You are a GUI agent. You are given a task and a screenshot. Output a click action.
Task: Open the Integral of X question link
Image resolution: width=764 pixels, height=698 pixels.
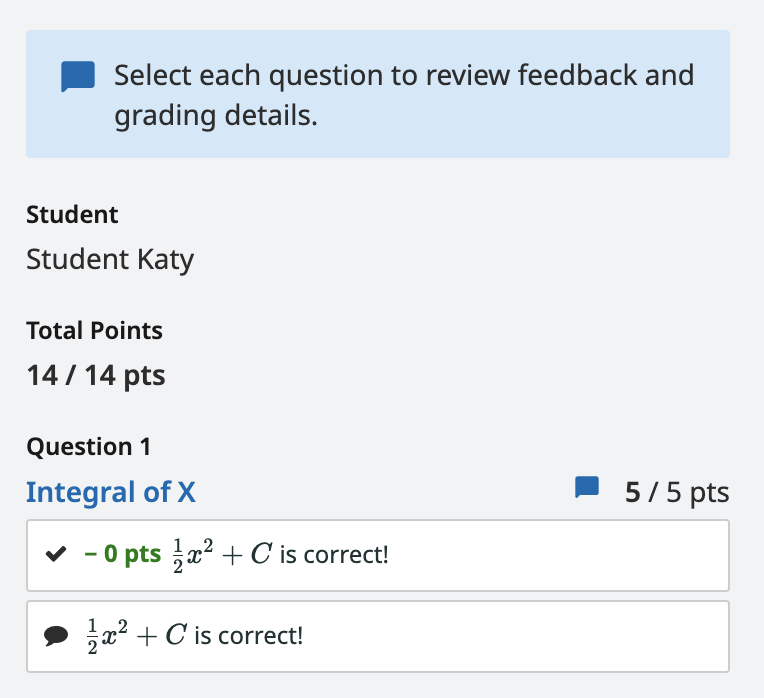pos(111,492)
